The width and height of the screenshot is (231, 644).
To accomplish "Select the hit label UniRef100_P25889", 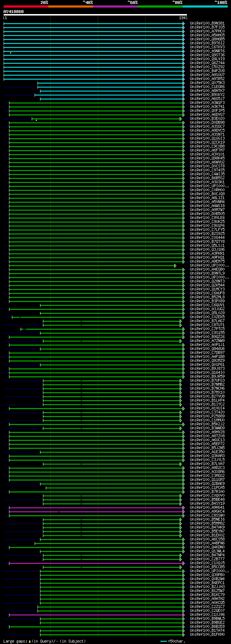I will [x=207, y=416].
